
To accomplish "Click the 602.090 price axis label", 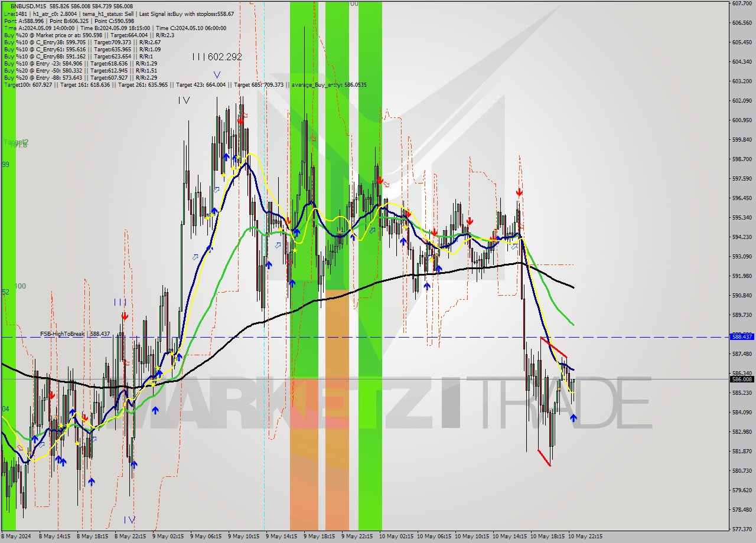I will (x=742, y=100).
